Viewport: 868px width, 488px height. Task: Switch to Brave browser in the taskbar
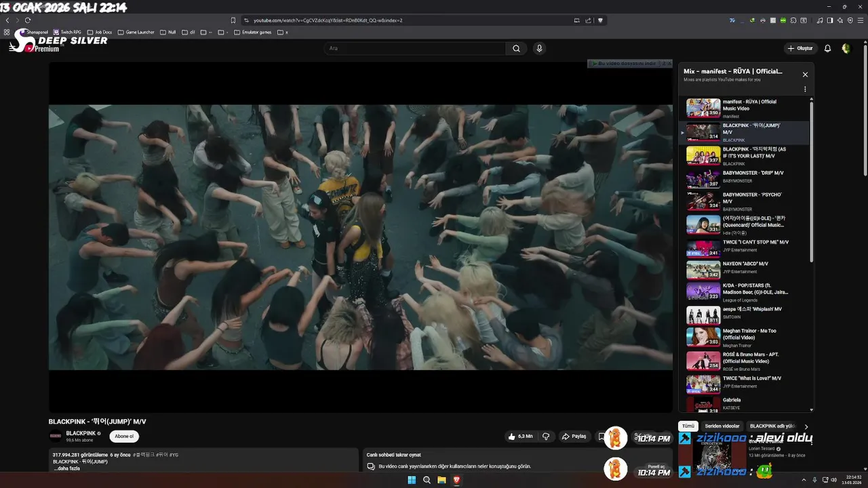[456, 480]
